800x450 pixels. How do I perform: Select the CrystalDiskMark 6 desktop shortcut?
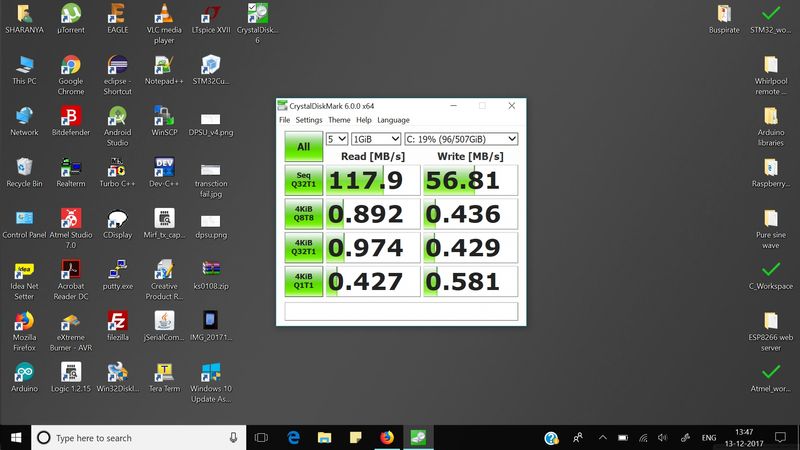[x=258, y=24]
